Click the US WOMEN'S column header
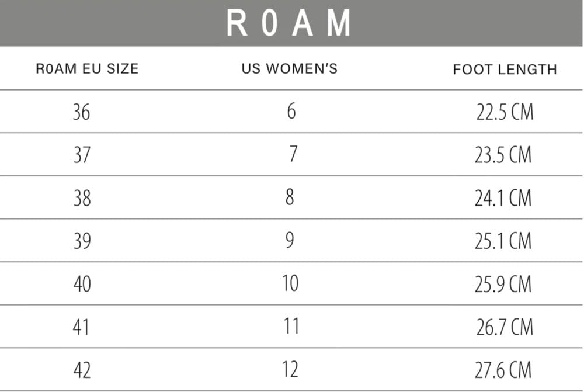 (290, 68)
